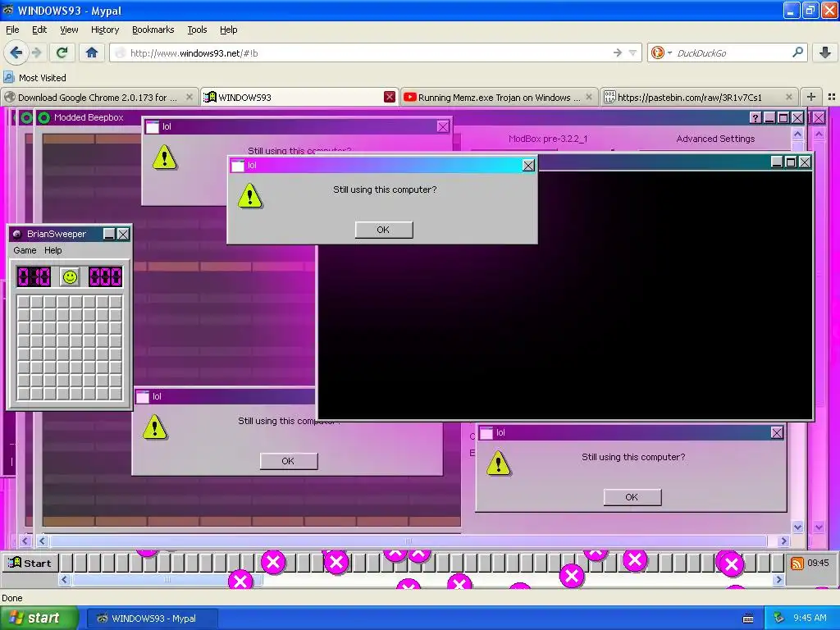The height and width of the screenshot is (630, 840).
Task: Open the View menu
Action: coord(69,30)
